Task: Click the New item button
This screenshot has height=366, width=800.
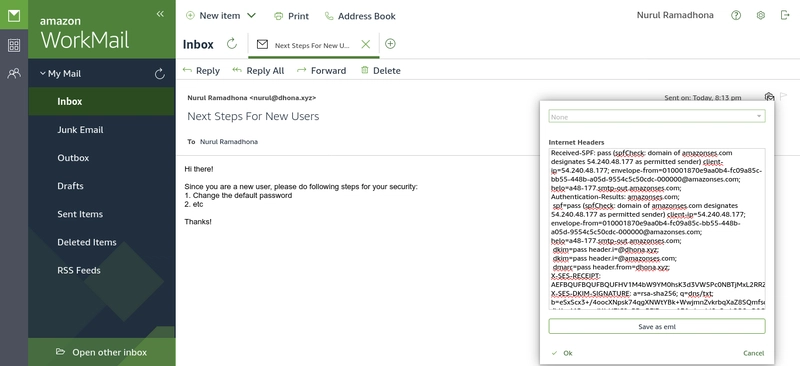Action: [x=213, y=16]
